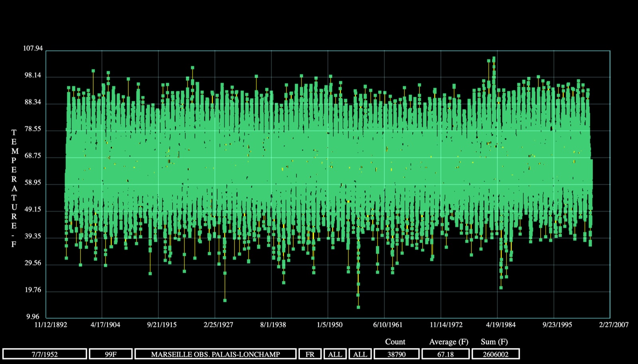This screenshot has width=638, height=364.
Task: Click x-axis date label 1/5/1950
Action: (330, 325)
